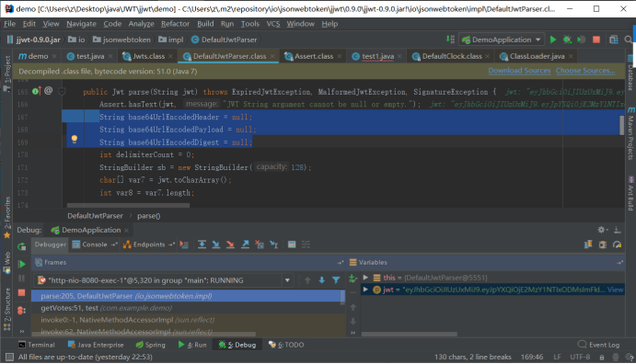The image size is (636, 364).
Task: Click the Drop Frame icon
Action: [260, 245]
